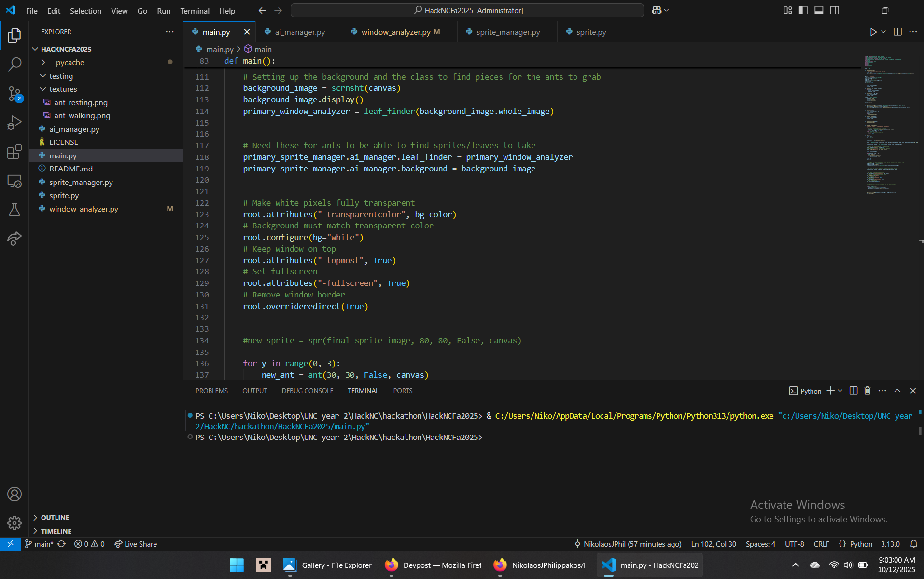Open the Source Control view
Image resolution: width=924 pixels, height=579 pixels.
(x=14, y=94)
